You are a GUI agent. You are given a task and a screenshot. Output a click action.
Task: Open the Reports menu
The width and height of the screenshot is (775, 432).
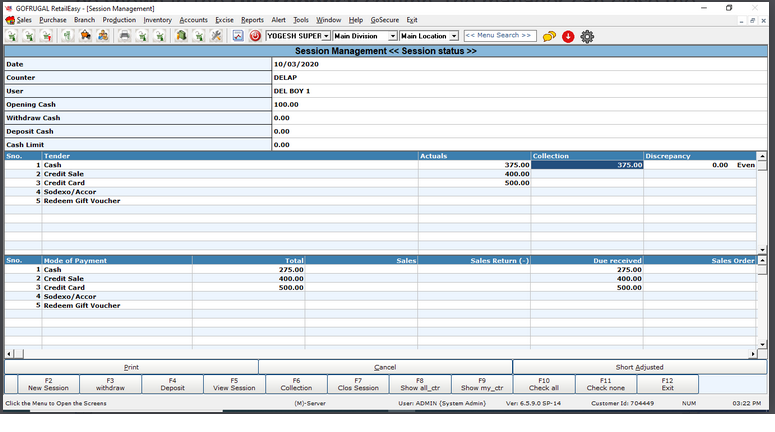point(252,20)
